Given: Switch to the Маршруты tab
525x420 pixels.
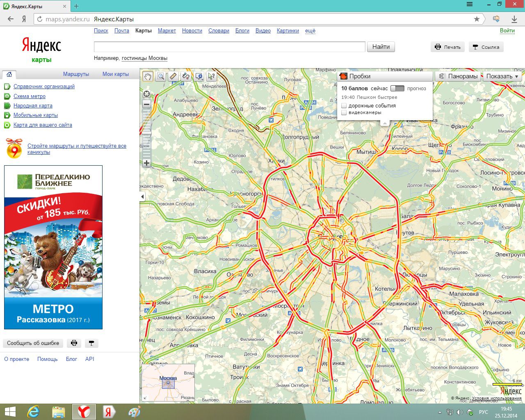Looking at the screenshot, I should click(76, 74).
